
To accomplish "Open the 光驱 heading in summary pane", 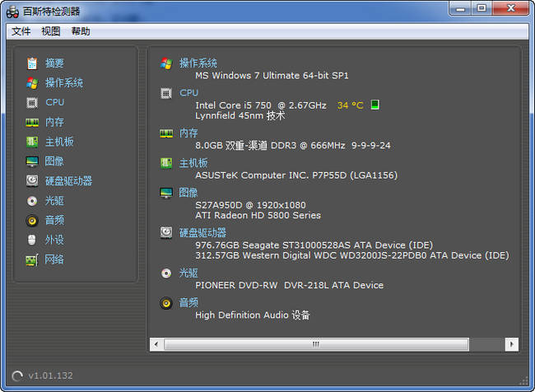I will pos(188,273).
